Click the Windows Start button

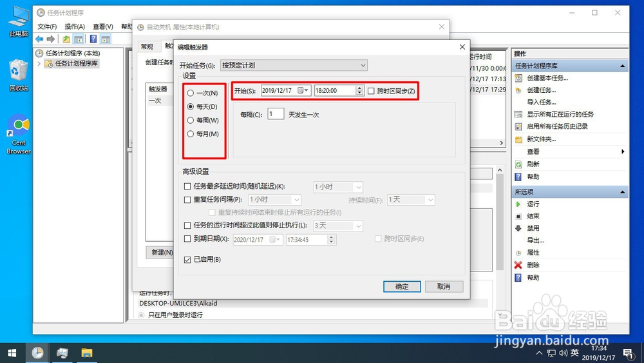click(12, 353)
